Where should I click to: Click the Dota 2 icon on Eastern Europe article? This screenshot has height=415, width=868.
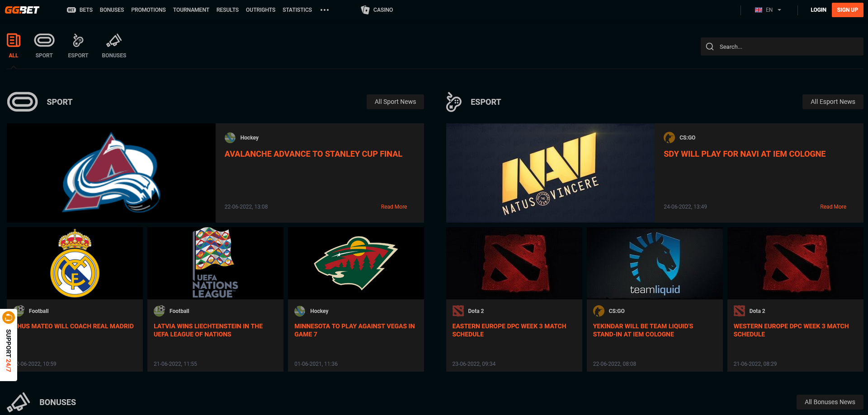pos(458,311)
